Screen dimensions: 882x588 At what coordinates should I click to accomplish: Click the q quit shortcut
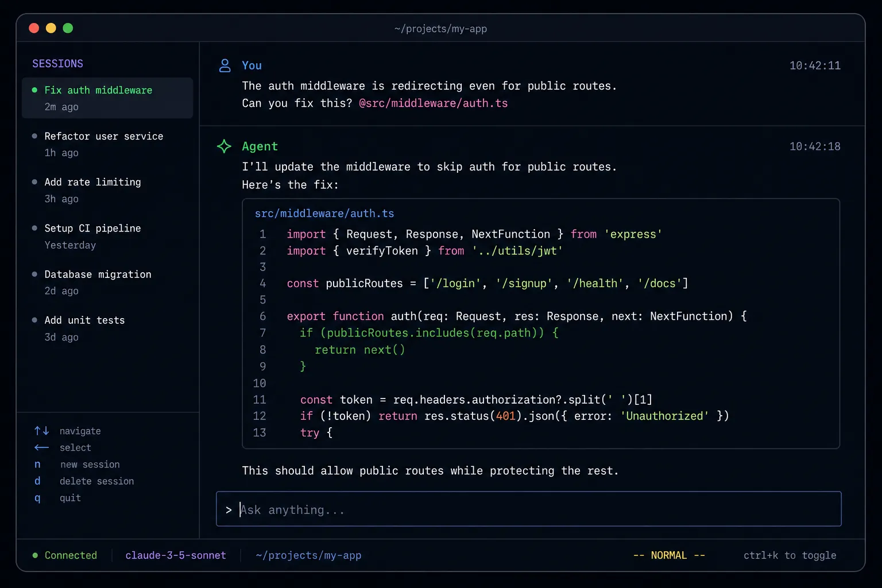57,498
